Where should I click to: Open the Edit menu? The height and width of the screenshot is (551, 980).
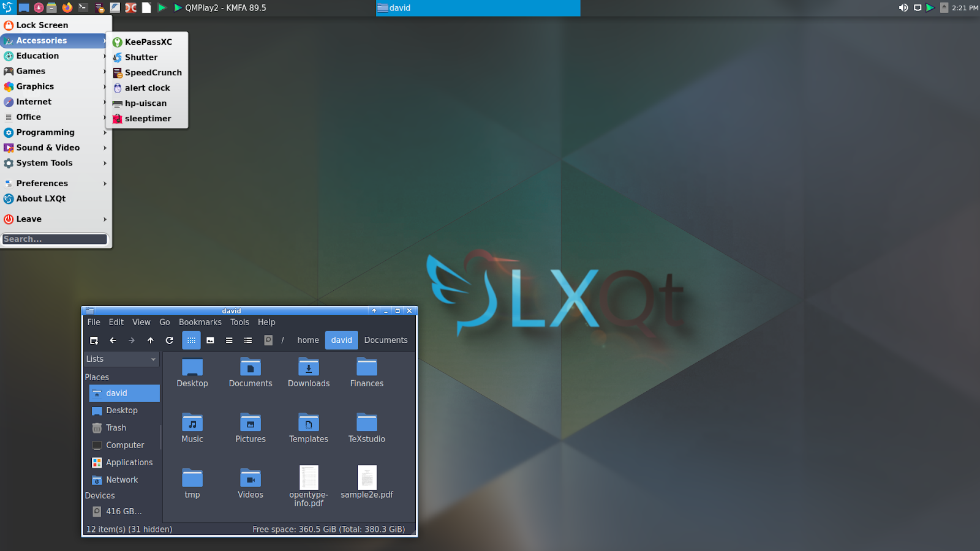click(116, 322)
